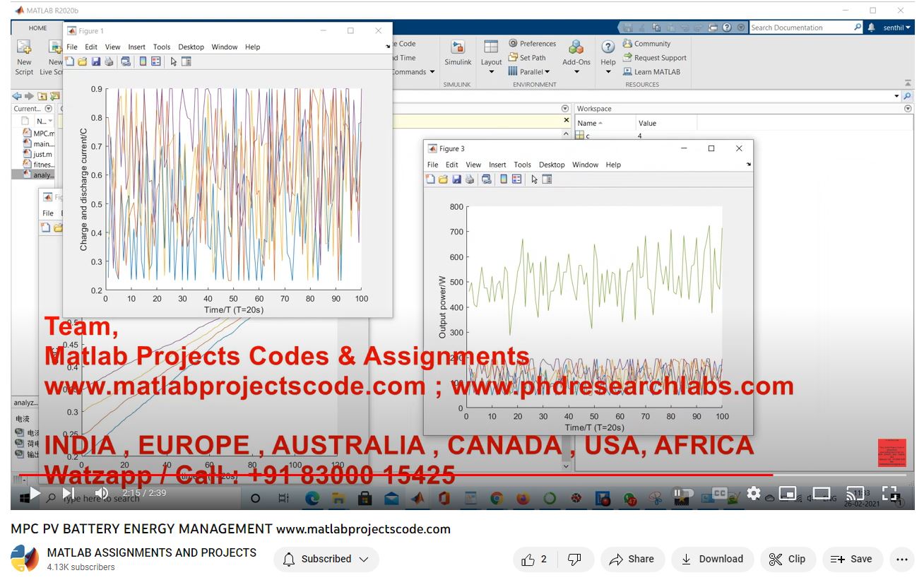This screenshot has height=580, width=924.
Task: Open the Insert menu in Figure 3
Action: coord(497,165)
